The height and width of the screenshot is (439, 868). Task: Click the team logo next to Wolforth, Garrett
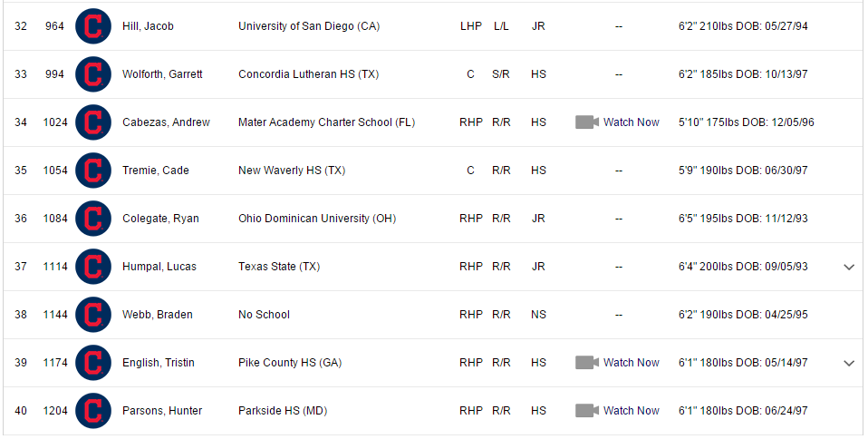(92, 74)
